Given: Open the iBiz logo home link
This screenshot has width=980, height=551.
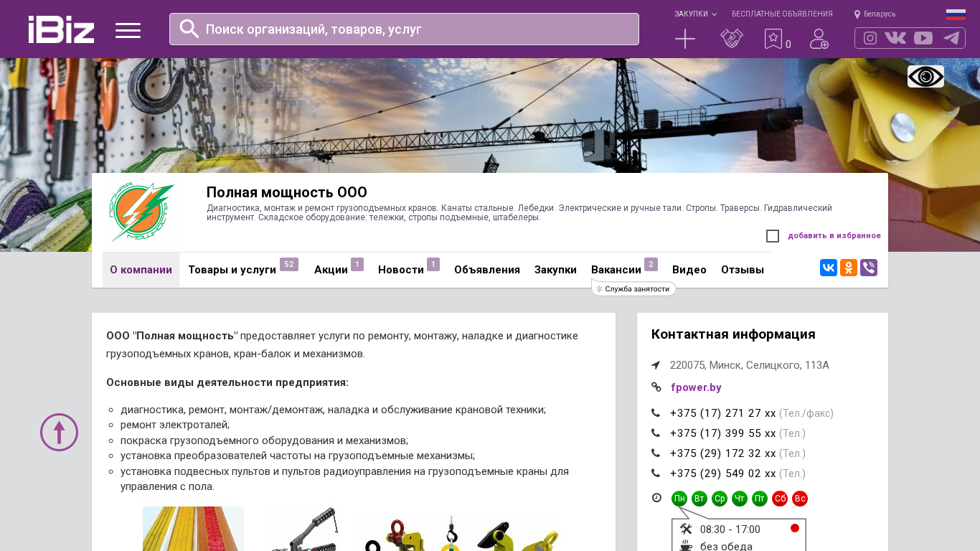Looking at the screenshot, I should (61, 29).
